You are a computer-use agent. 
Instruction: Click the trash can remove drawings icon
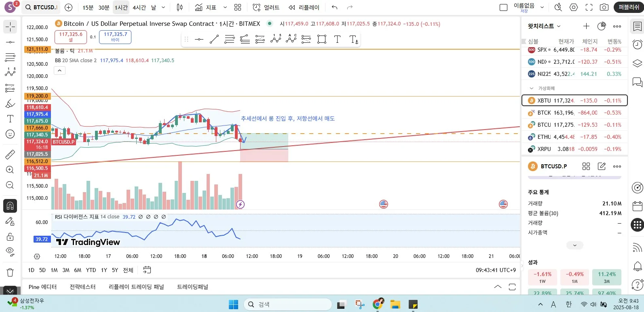pos(10,272)
